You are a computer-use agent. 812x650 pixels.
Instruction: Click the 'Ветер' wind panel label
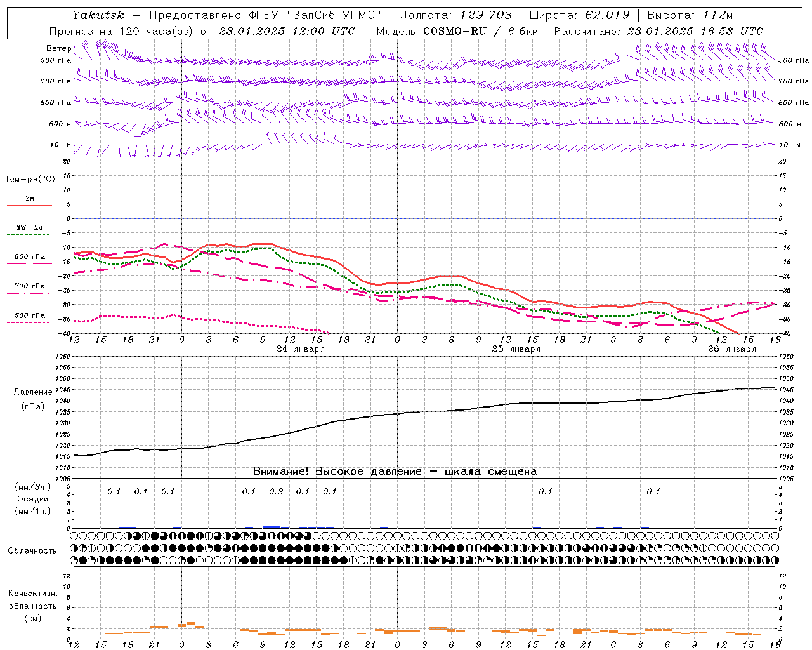pos(59,48)
